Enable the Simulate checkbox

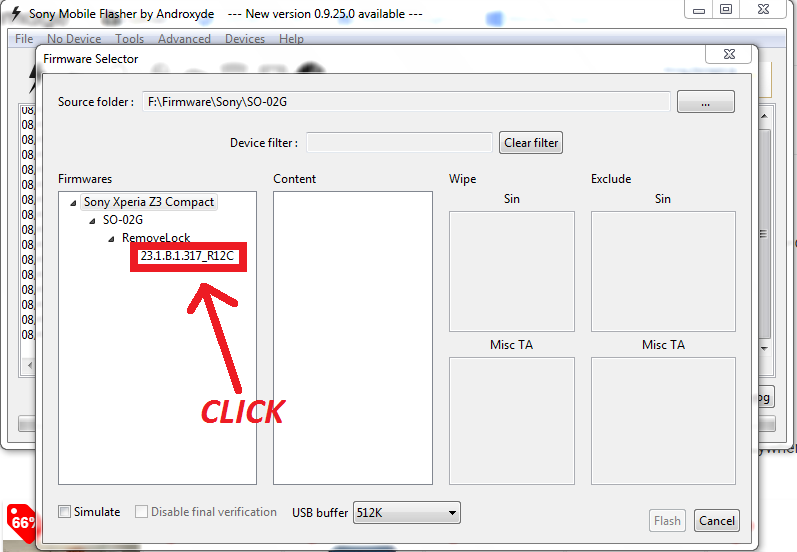[65, 511]
